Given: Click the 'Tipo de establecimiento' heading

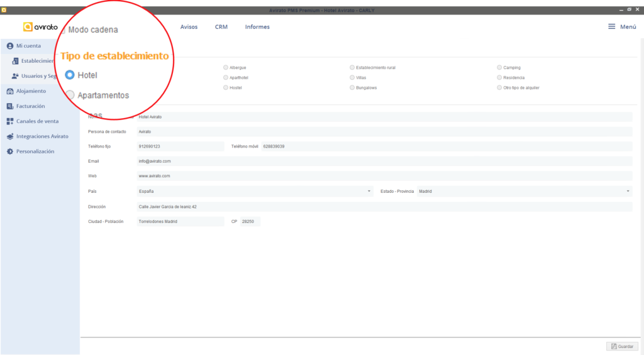Looking at the screenshot, I should [x=114, y=56].
